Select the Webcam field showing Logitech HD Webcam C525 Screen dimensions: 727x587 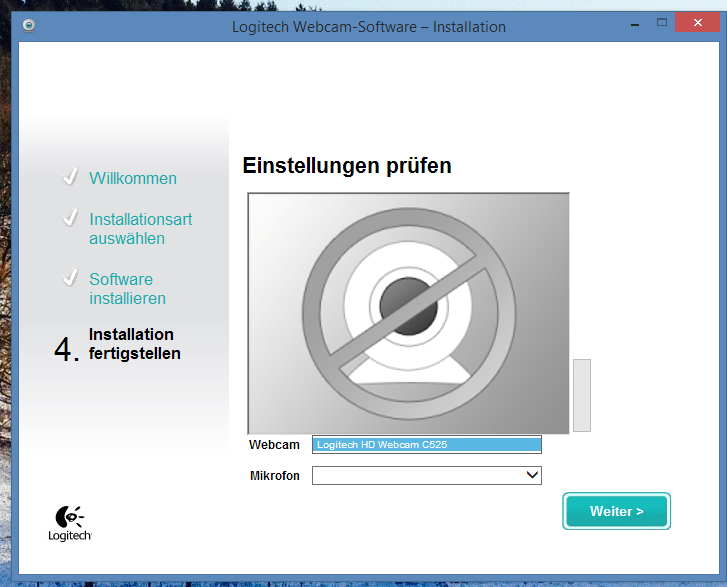click(x=427, y=445)
